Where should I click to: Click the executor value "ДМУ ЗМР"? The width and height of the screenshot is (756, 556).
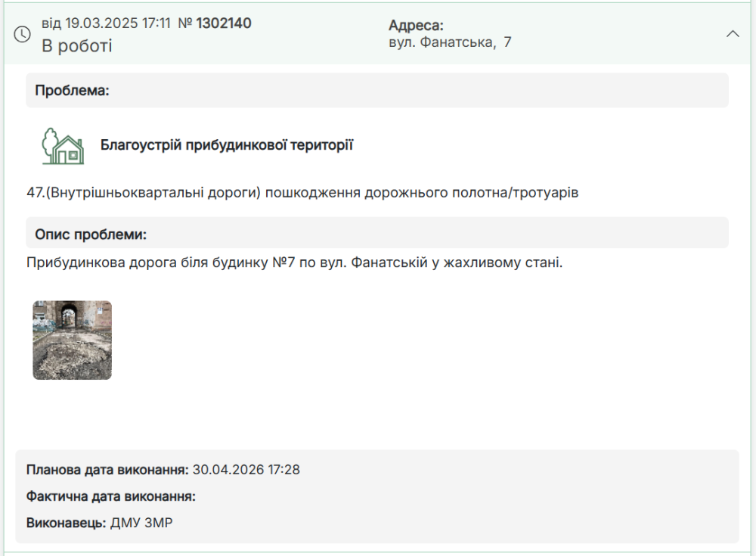coord(141,523)
